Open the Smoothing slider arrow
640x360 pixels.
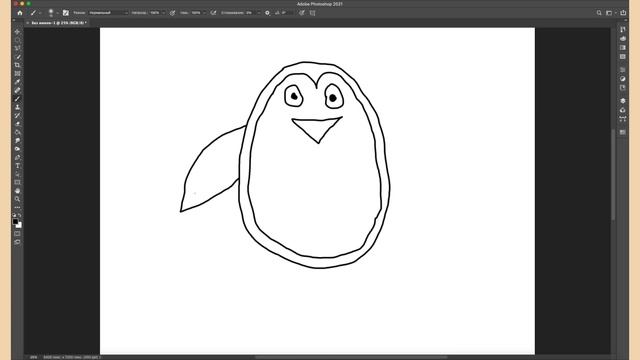point(259,13)
